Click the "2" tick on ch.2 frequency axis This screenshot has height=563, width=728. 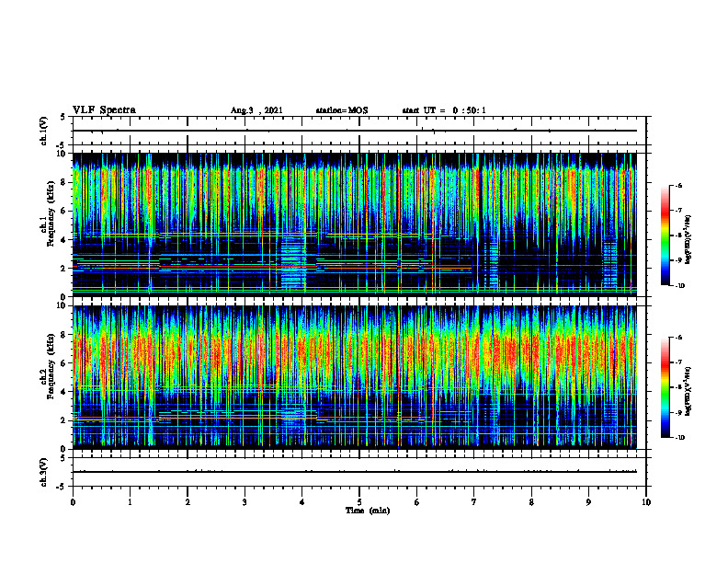(x=64, y=420)
